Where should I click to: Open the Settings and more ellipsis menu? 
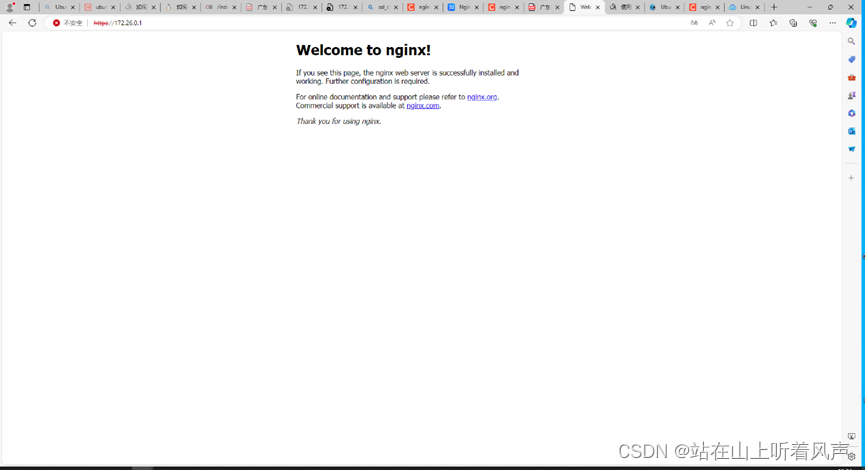pyautogui.click(x=832, y=23)
